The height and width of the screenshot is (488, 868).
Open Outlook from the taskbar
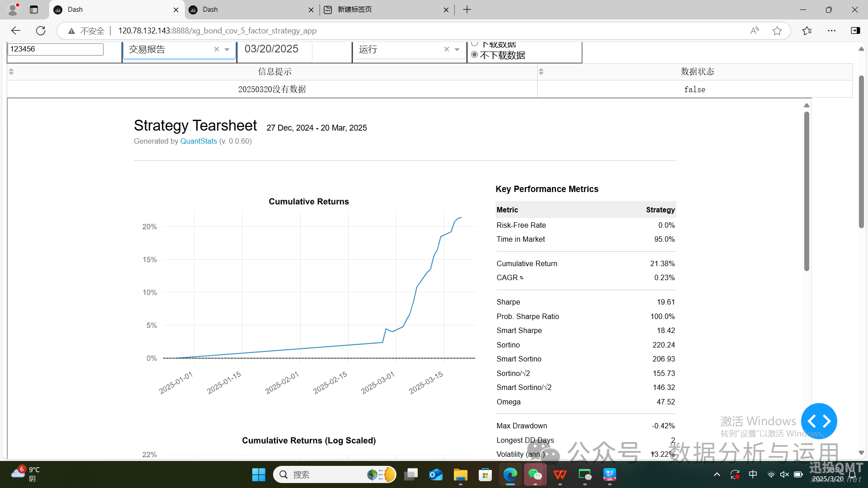(x=436, y=474)
